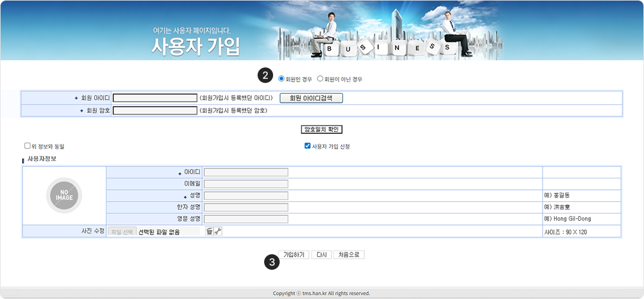644x299 pixels.
Task: Click the '회원 아이디검색' button
Action: tap(311, 98)
